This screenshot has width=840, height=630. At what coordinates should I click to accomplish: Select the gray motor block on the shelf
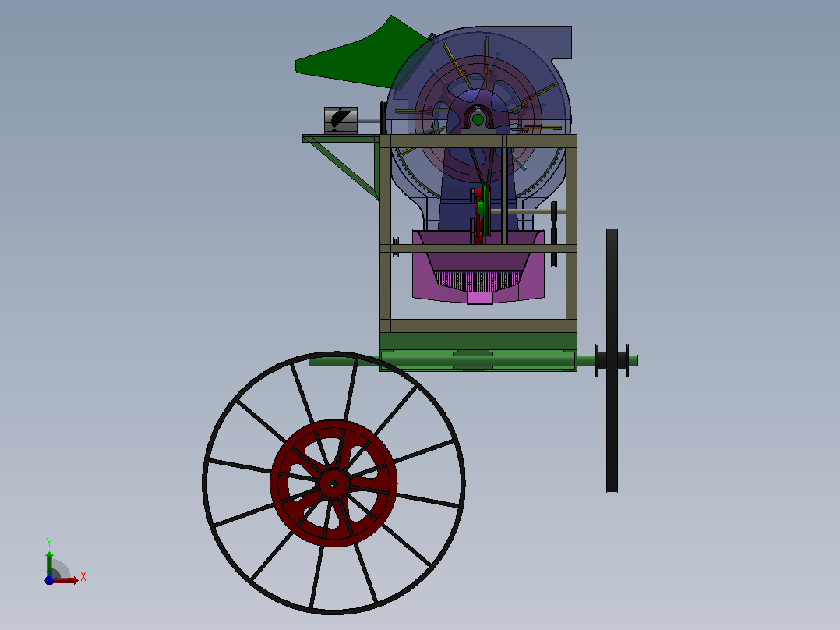(341, 120)
